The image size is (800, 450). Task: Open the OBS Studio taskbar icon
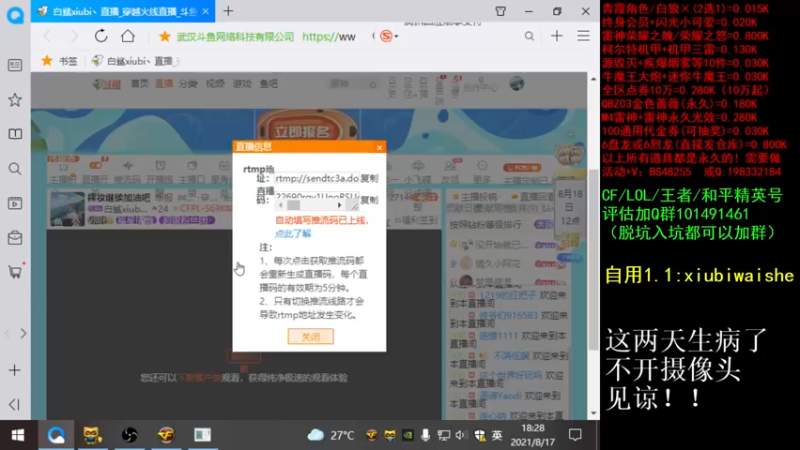(x=130, y=435)
